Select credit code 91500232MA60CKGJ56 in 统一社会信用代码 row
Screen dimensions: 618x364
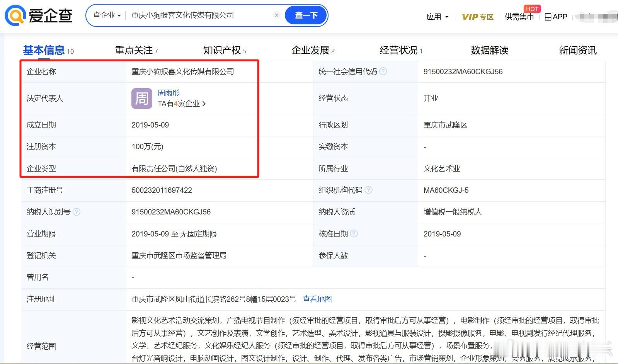463,71
